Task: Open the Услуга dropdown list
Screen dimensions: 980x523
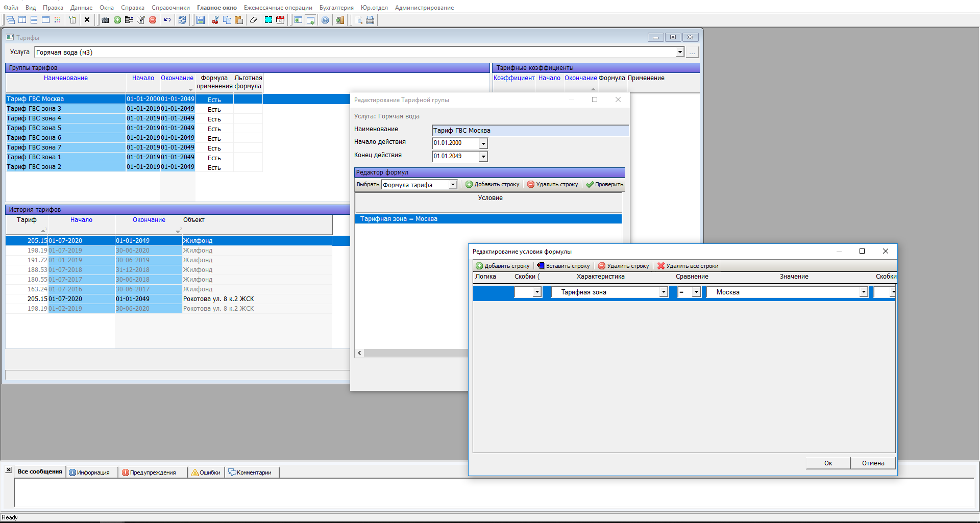Action: coord(680,52)
